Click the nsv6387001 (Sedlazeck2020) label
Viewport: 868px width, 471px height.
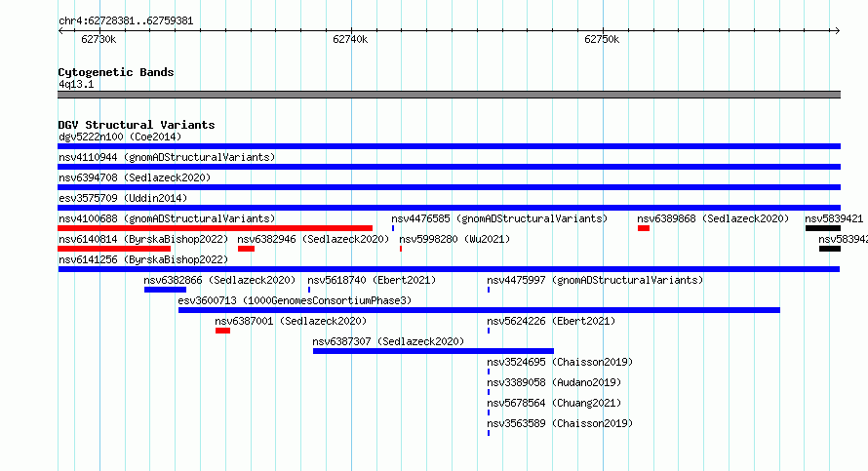pos(292,321)
